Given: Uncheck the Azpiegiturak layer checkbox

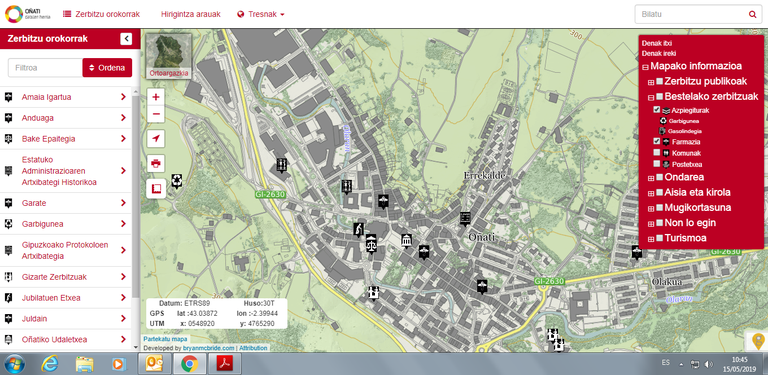Looking at the screenshot, I should (x=656, y=110).
